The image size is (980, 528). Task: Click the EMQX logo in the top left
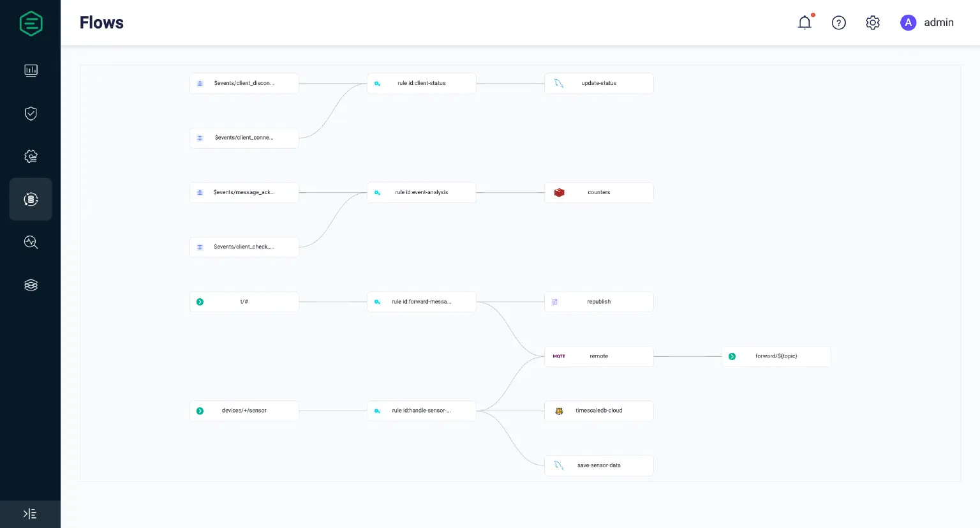click(x=31, y=23)
